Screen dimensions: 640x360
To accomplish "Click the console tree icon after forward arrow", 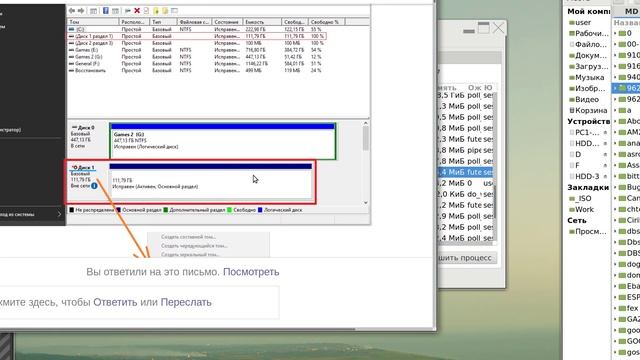I will pyautogui.click(x=93, y=11).
